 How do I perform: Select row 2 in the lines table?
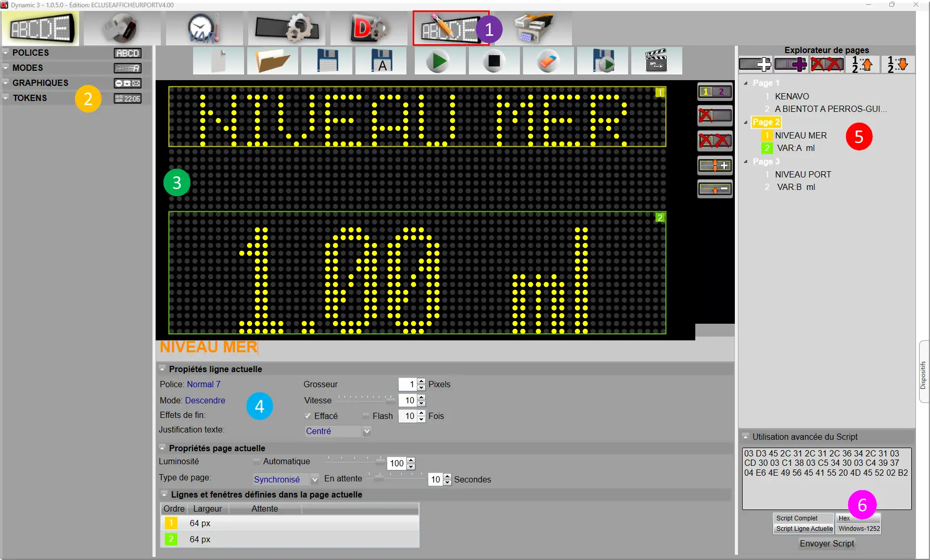click(289, 539)
